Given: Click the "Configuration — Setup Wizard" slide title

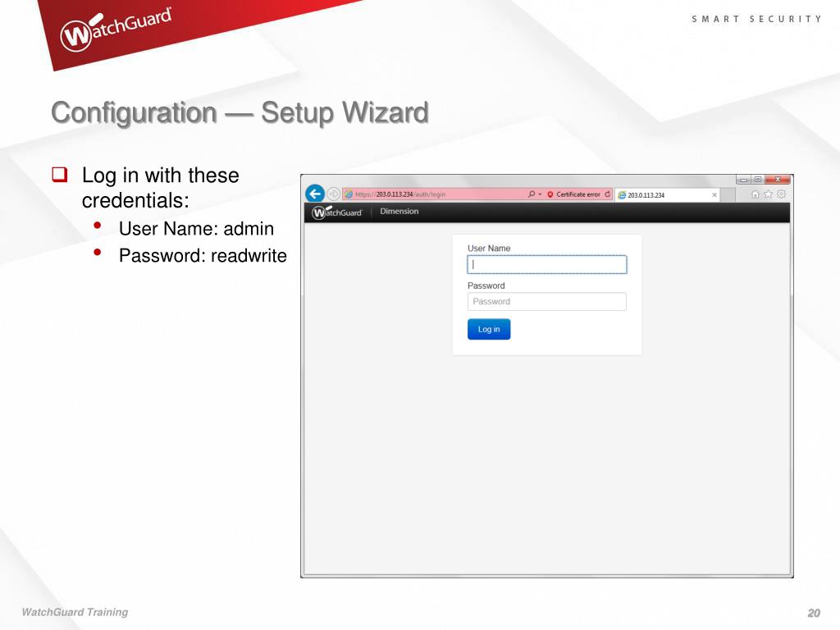Looking at the screenshot, I should click(x=240, y=113).
